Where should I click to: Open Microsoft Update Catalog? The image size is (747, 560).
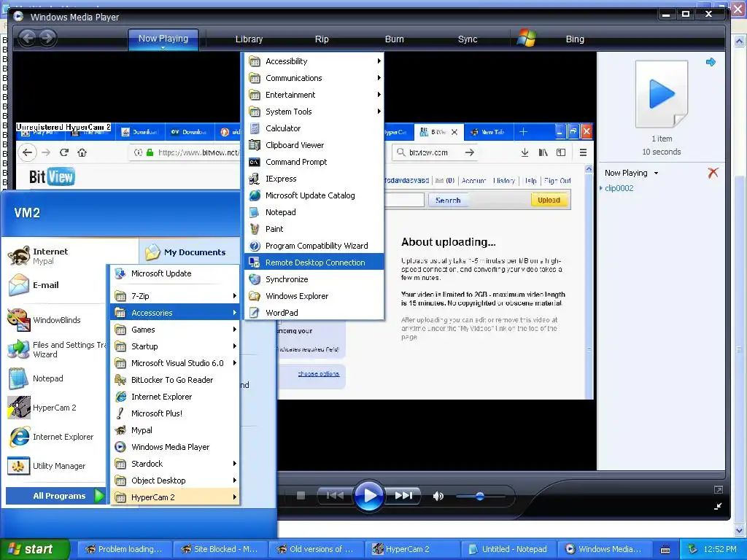(x=314, y=195)
